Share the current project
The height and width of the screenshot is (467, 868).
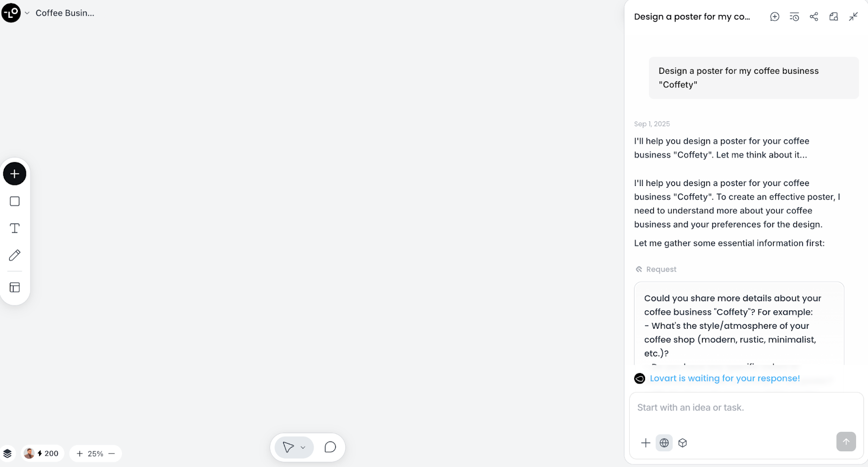click(x=814, y=16)
